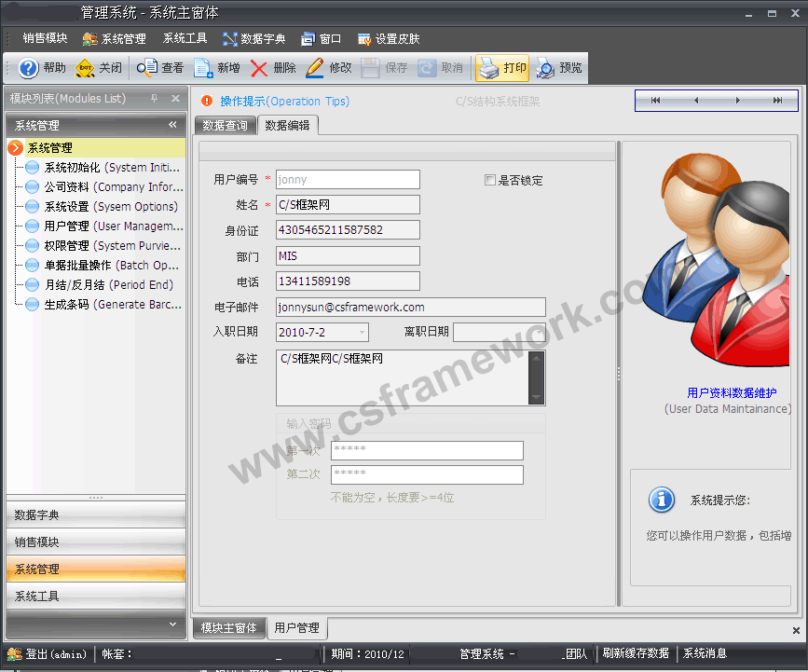Switch to the 数据查询 tab
Screen dimensions: 808x672
point(225,125)
